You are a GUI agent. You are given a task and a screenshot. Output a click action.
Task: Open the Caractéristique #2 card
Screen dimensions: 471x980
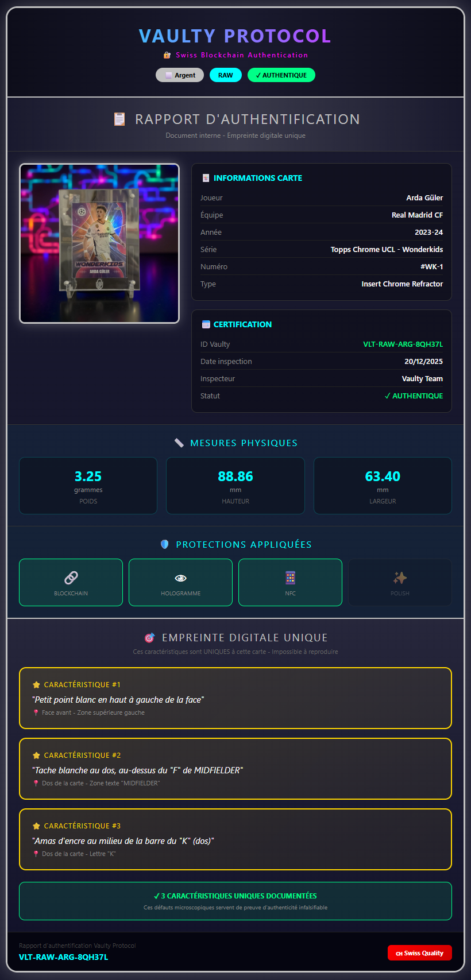click(x=235, y=769)
